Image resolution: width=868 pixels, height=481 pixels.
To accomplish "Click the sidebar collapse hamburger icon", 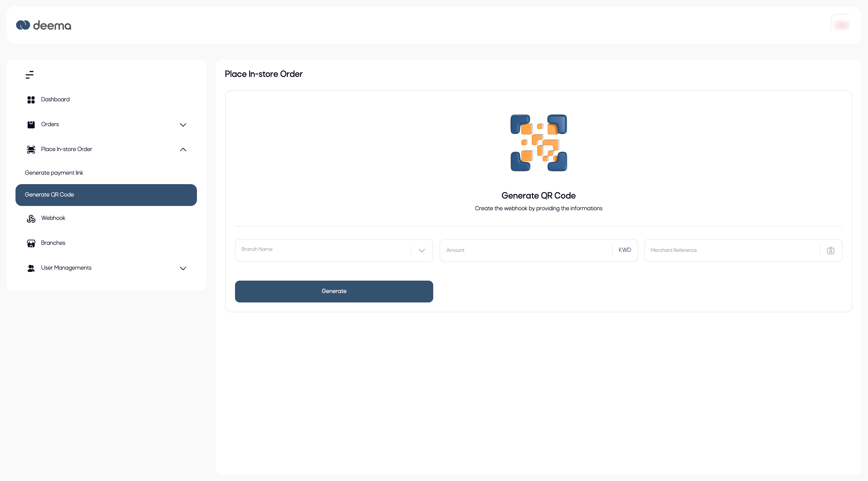I will point(30,74).
